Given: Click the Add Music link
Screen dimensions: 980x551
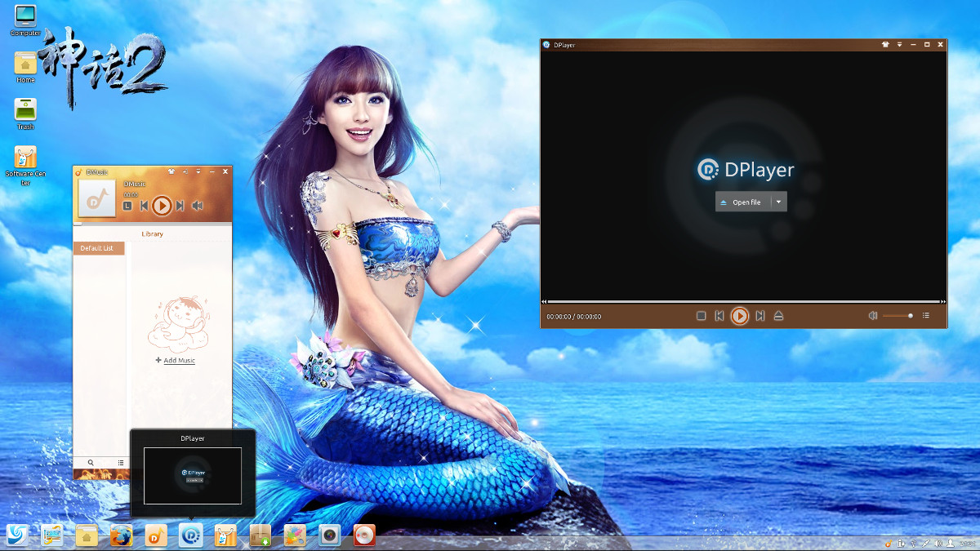Looking at the screenshot, I should [175, 360].
